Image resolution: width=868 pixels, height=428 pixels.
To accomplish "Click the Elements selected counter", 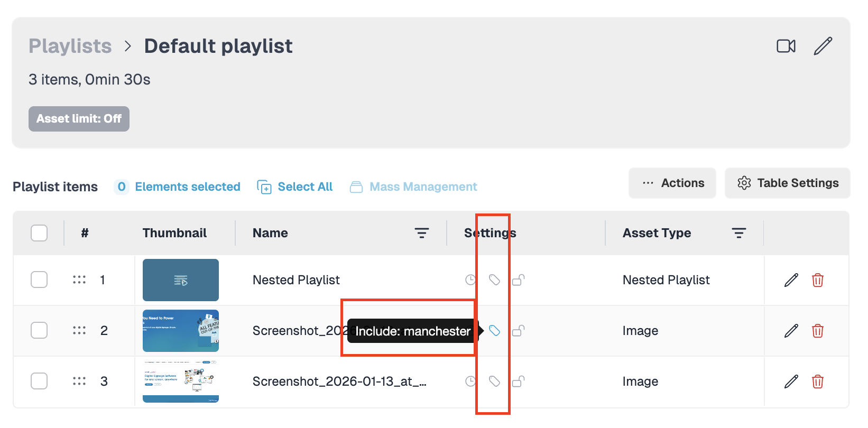I will pos(177,187).
